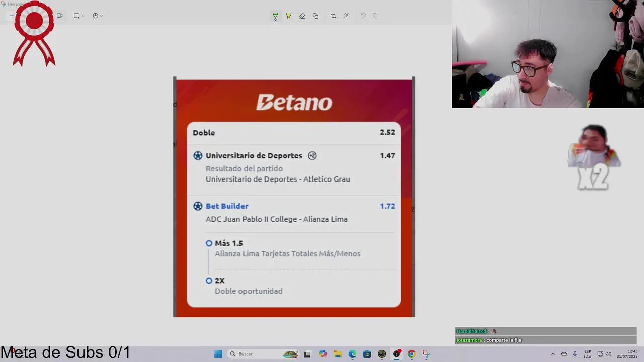Activate the image crop tool

[x=333, y=16]
